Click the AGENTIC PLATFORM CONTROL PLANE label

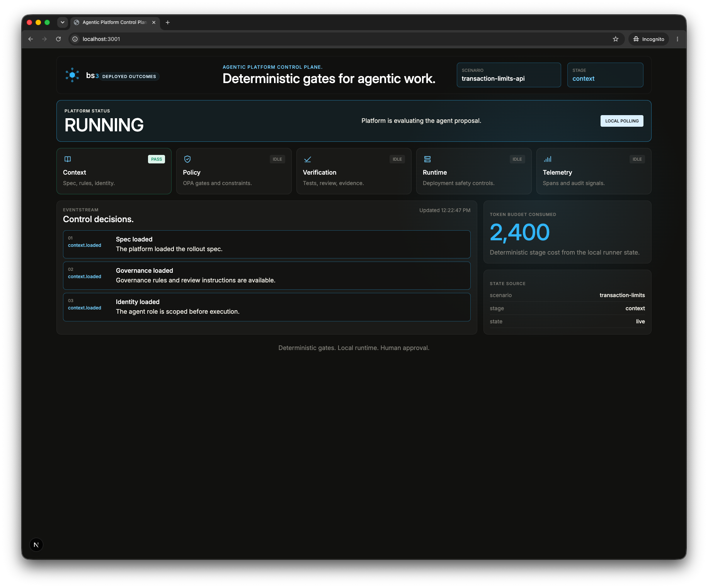click(x=272, y=67)
